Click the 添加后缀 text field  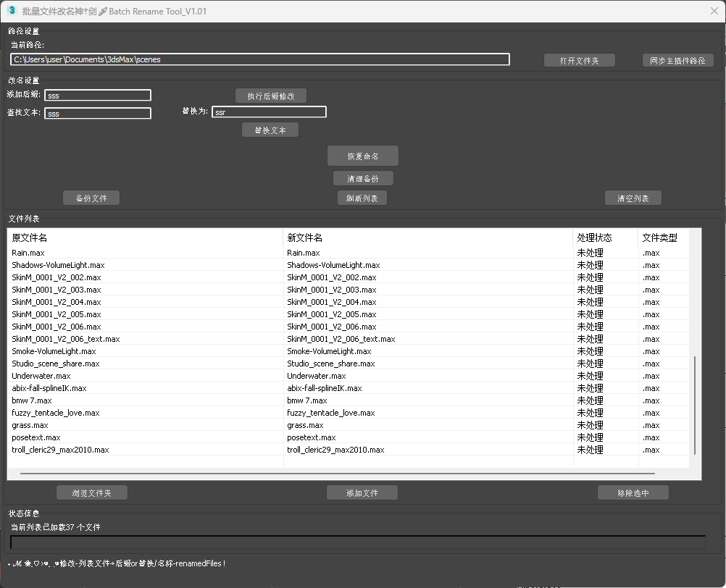click(x=97, y=96)
